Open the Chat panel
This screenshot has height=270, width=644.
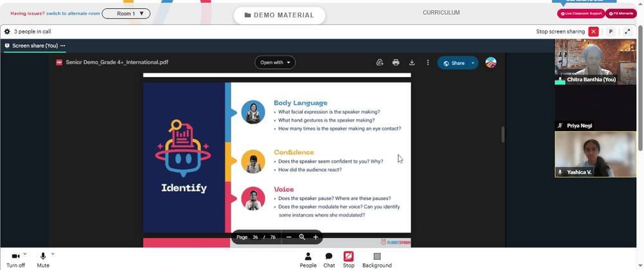pyautogui.click(x=329, y=260)
